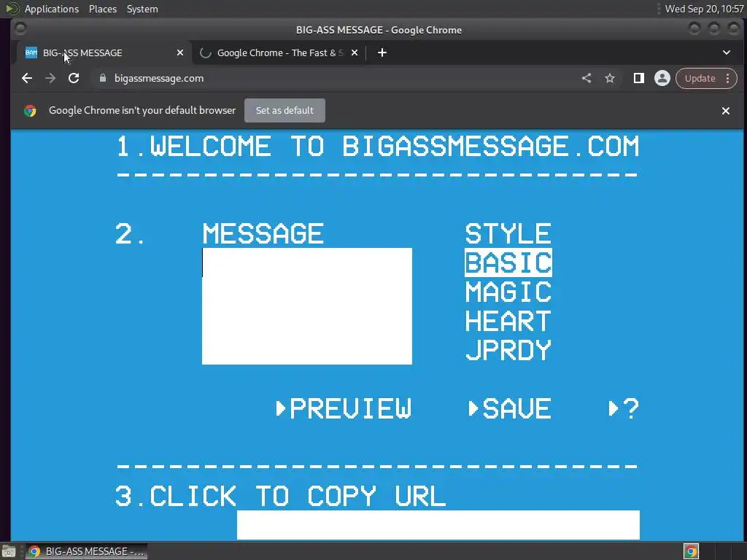Click the Set as default button
Image resolution: width=747 pixels, height=560 pixels.
(285, 111)
